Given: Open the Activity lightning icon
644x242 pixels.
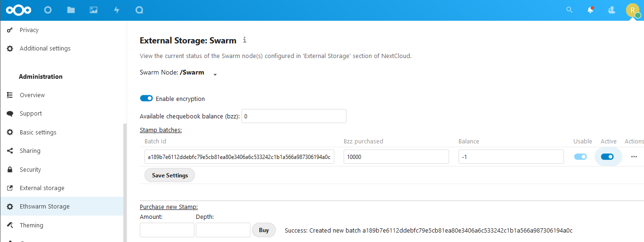Looking at the screenshot, I should coord(117,10).
